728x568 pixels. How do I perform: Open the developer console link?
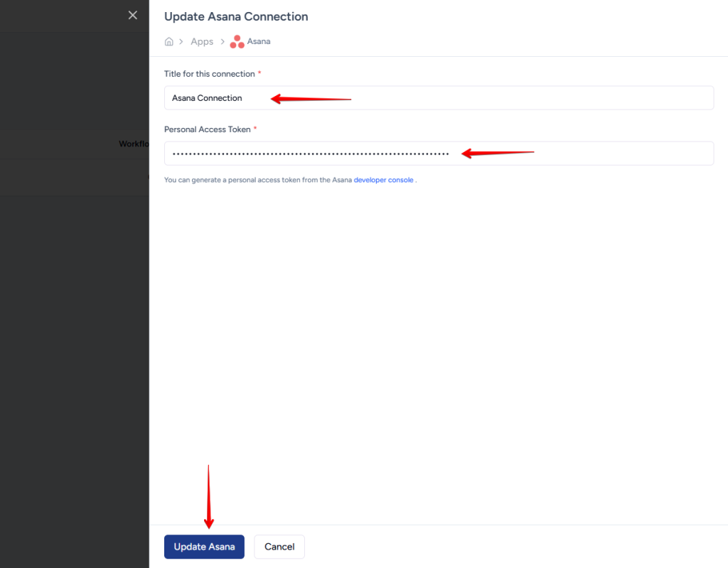[383, 181]
